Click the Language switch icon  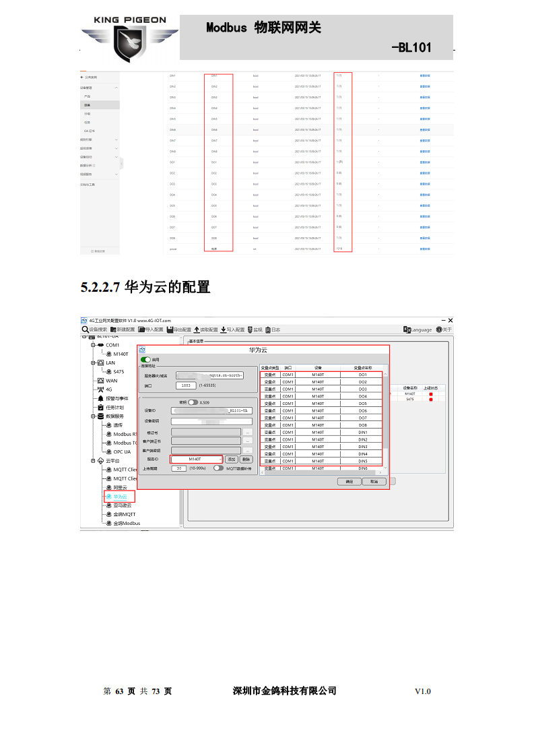(x=407, y=329)
